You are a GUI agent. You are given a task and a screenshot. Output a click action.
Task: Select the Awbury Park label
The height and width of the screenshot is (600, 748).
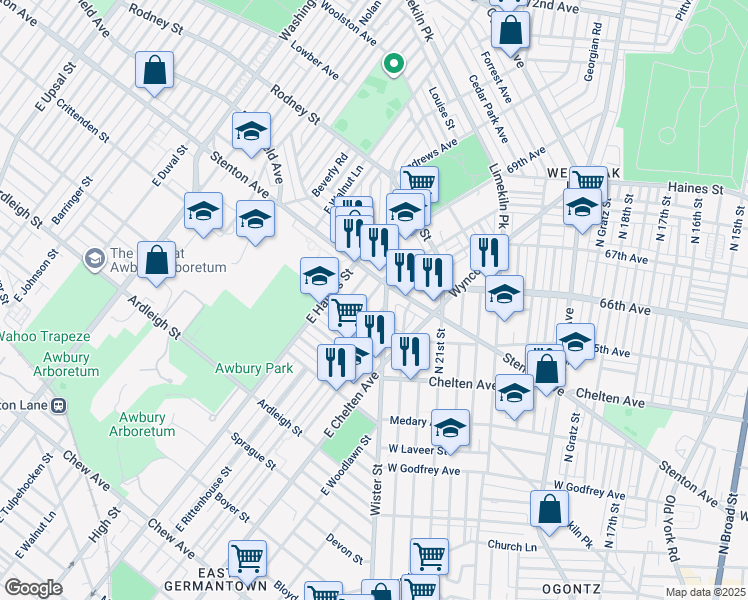coord(254,368)
